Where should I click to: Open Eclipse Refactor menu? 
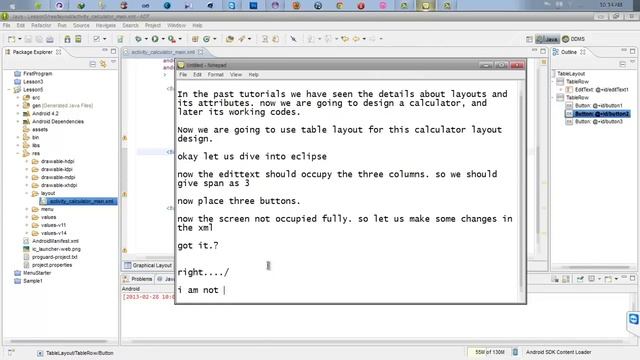click(x=41, y=25)
